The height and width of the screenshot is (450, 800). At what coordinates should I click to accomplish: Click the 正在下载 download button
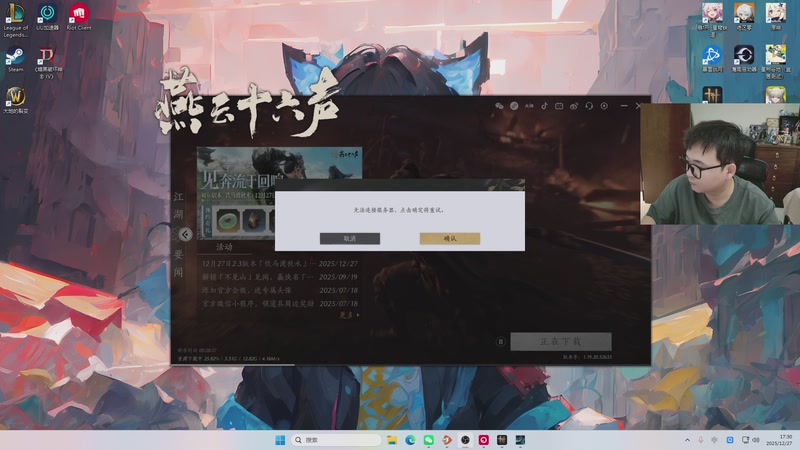[x=561, y=341]
